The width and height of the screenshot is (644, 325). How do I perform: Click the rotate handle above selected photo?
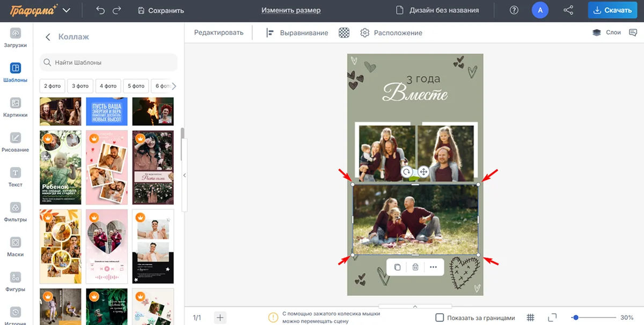[x=407, y=172]
